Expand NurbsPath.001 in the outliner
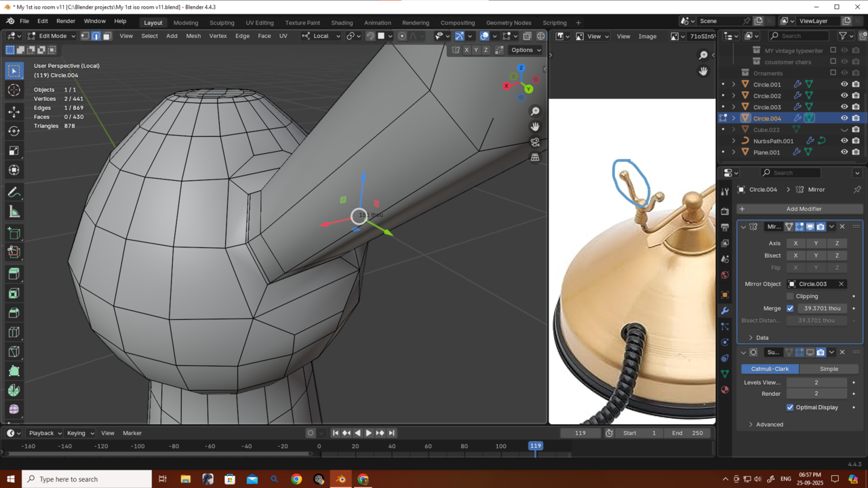Screen dimensions: 868x488 [734, 141]
